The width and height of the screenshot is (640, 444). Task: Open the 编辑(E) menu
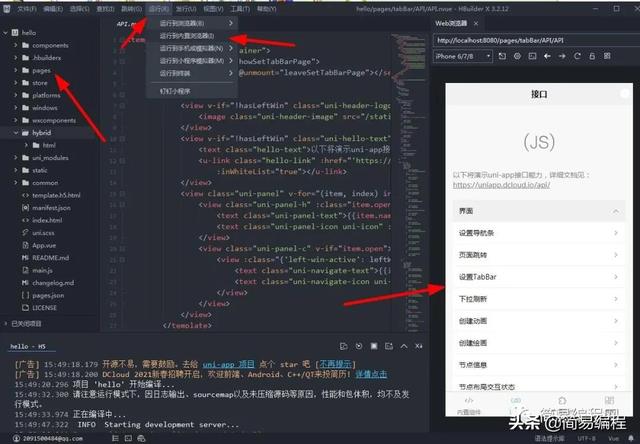[53, 9]
